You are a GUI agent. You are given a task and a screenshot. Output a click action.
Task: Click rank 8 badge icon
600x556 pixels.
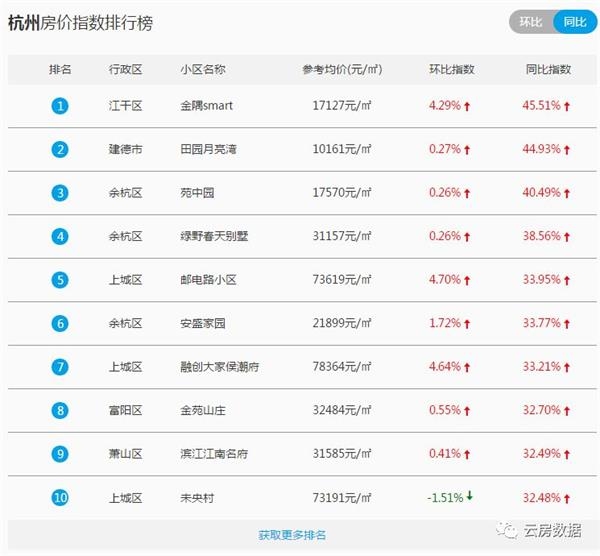(60, 411)
